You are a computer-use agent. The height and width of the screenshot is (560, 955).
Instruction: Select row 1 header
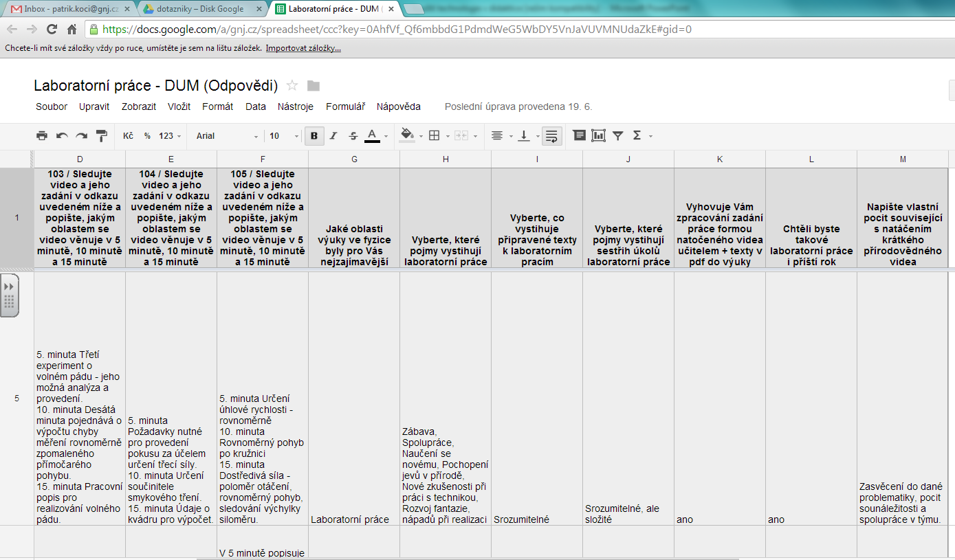tap(17, 218)
